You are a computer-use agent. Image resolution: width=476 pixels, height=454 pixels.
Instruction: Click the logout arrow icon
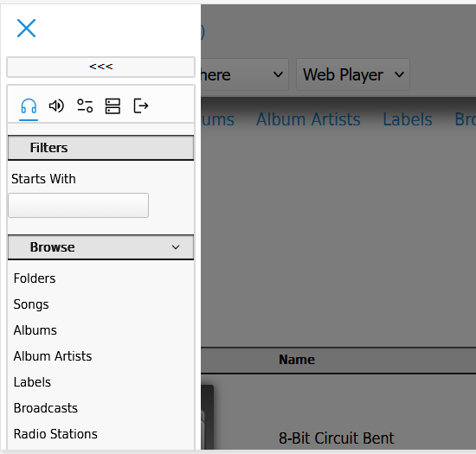pos(141,106)
